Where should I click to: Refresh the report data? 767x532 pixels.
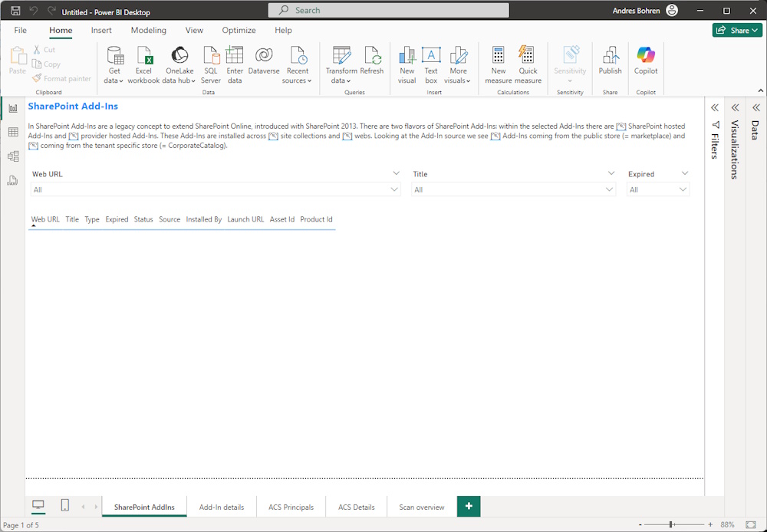point(372,61)
